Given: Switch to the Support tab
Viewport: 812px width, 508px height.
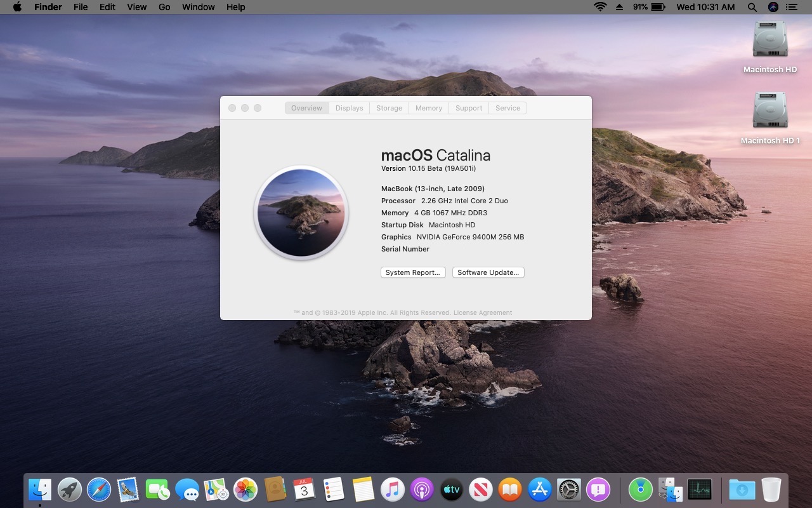Looking at the screenshot, I should [469, 108].
